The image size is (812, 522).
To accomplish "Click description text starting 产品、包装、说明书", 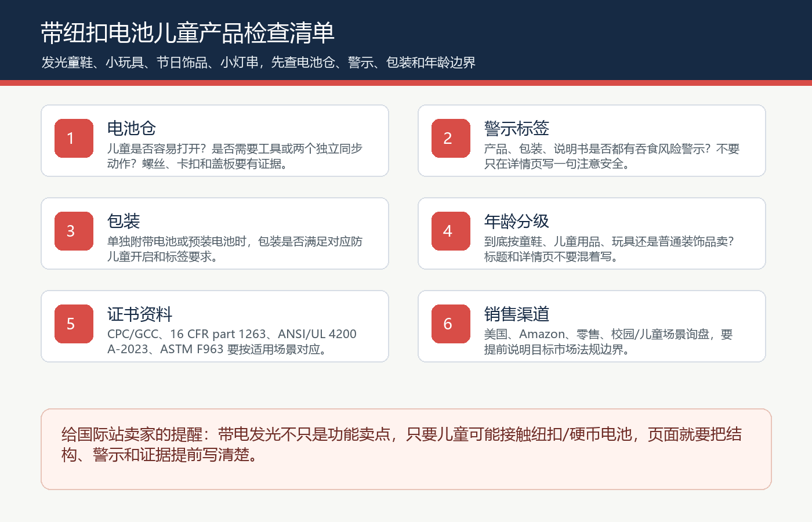I will pyautogui.click(x=612, y=156).
